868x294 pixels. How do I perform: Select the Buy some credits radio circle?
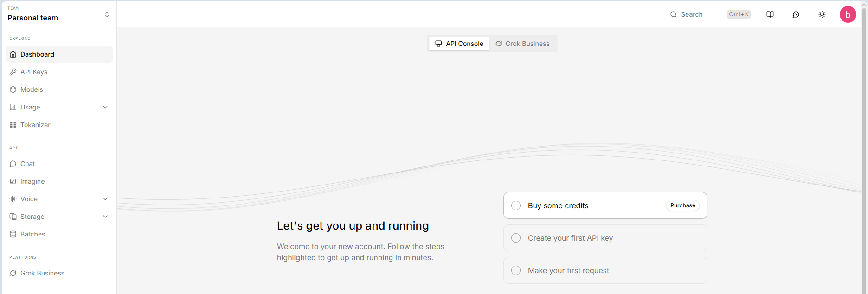(515, 205)
